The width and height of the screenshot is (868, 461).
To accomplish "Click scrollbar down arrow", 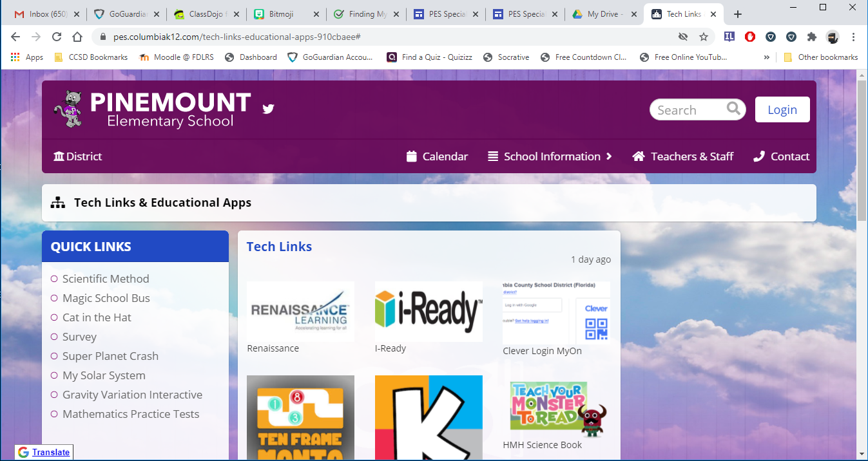I will pyautogui.click(x=862, y=455).
